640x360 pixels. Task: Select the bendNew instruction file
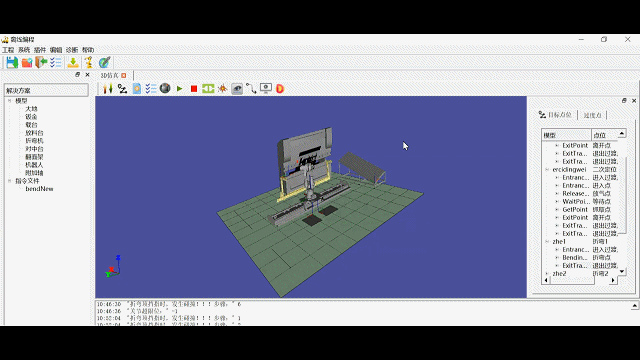(39, 189)
